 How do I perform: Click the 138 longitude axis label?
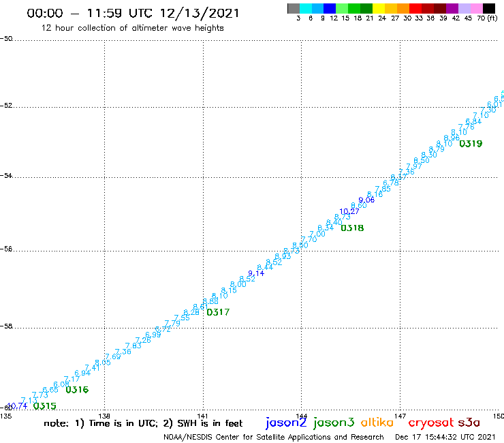point(104,416)
